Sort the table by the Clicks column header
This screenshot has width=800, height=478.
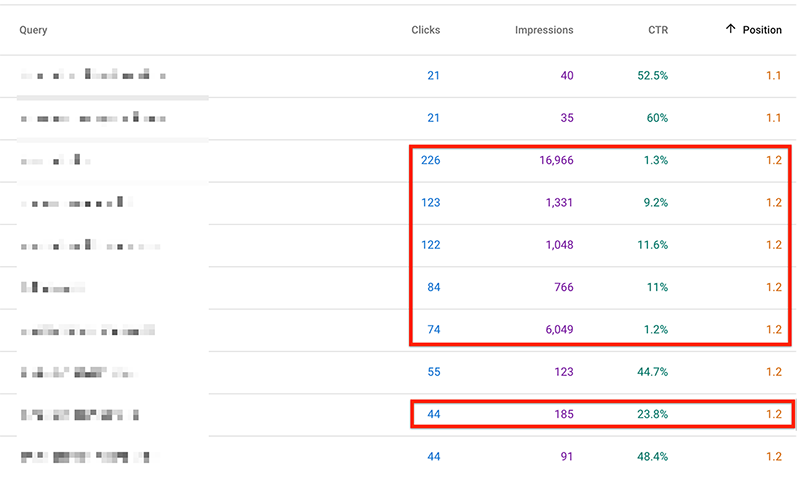(x=426, y=30)
